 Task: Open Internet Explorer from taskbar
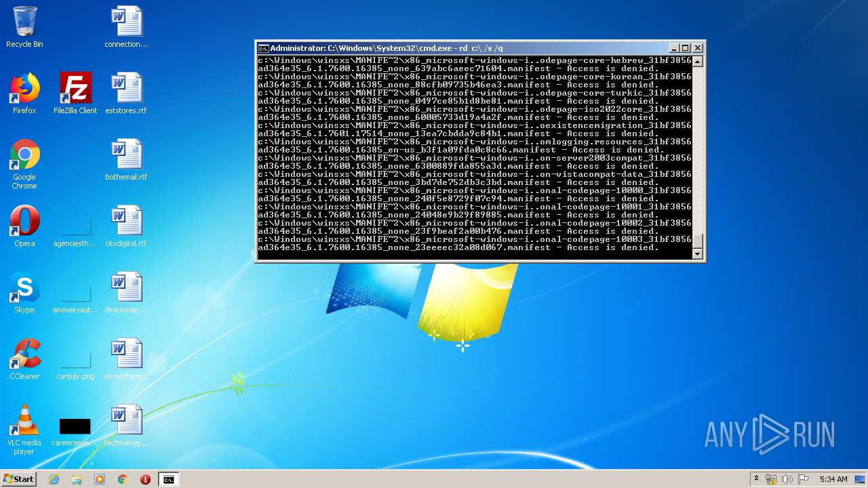[x=54, y=479]
